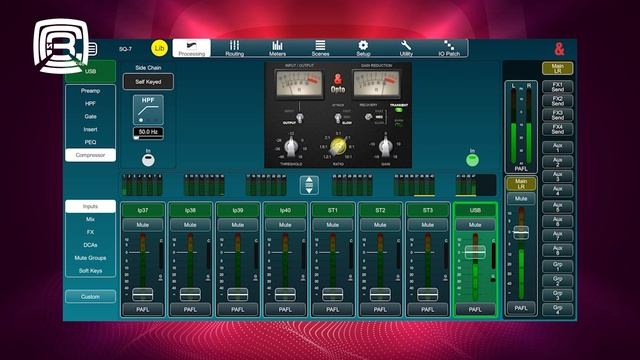This screenshot has height=360, width=640.
Task: Select Gate in processing list
Action: tap(90, 116)
